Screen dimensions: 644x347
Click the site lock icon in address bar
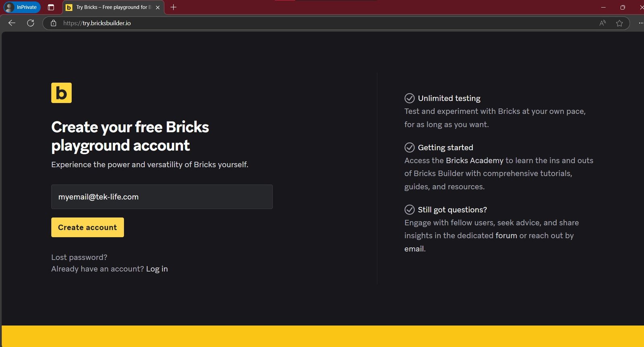[x=54, y=23]
